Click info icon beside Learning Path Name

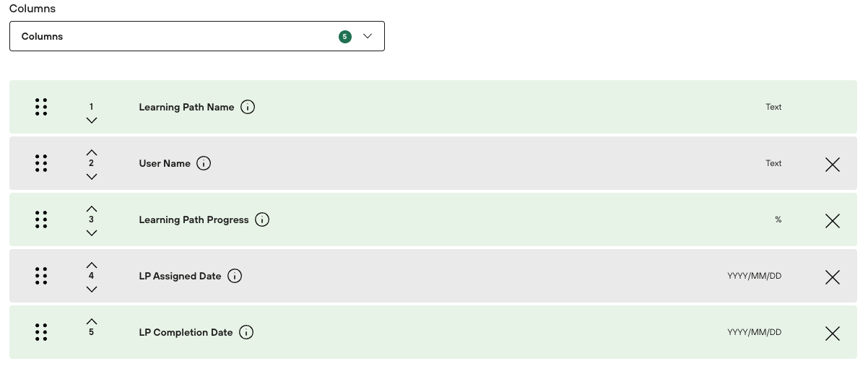tap(248, 108)
